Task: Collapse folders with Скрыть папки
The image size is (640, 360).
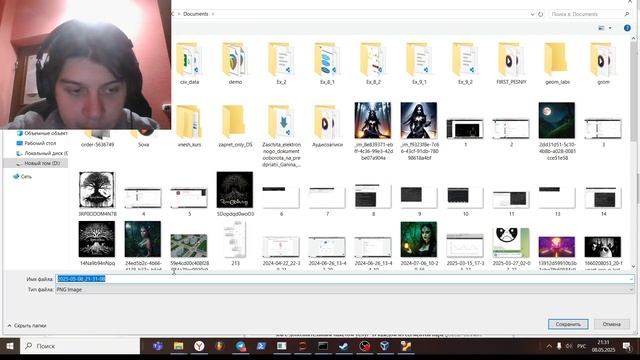Action: [x=27, y=326]
